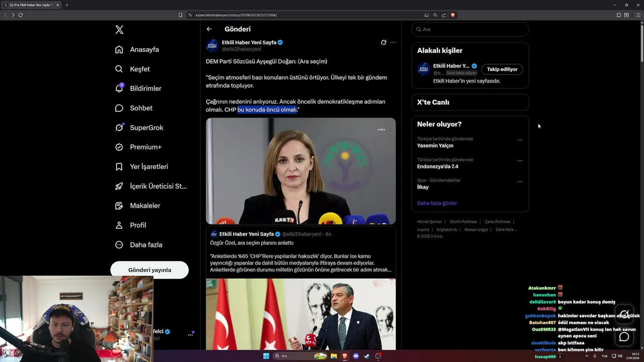The width and height of the screenshot is (644, 362).
Task: Select the X'te Etkili Haber browser tab
Action: pyautogui.click(x=31, y=5)
